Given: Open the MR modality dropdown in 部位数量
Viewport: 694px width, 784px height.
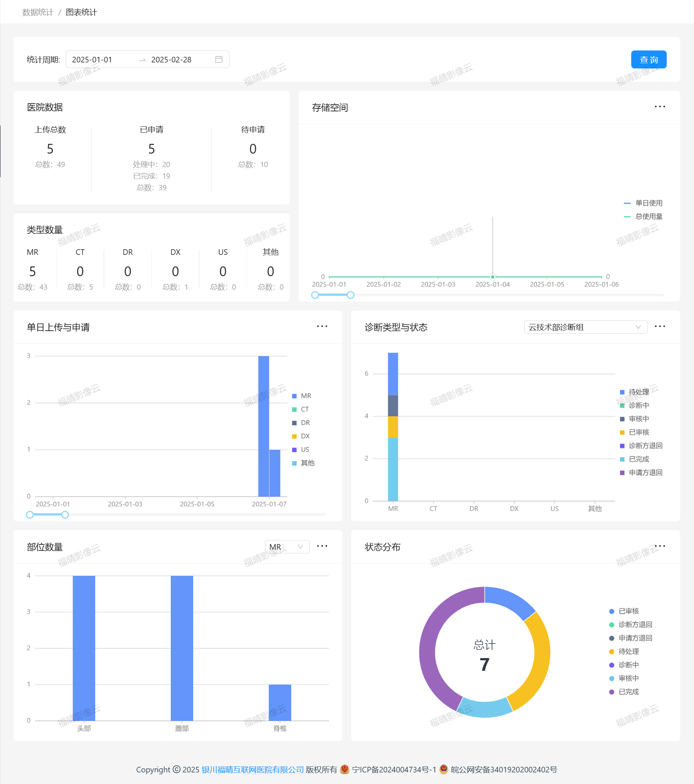Looking at the screenshot, I should point(287,547).
